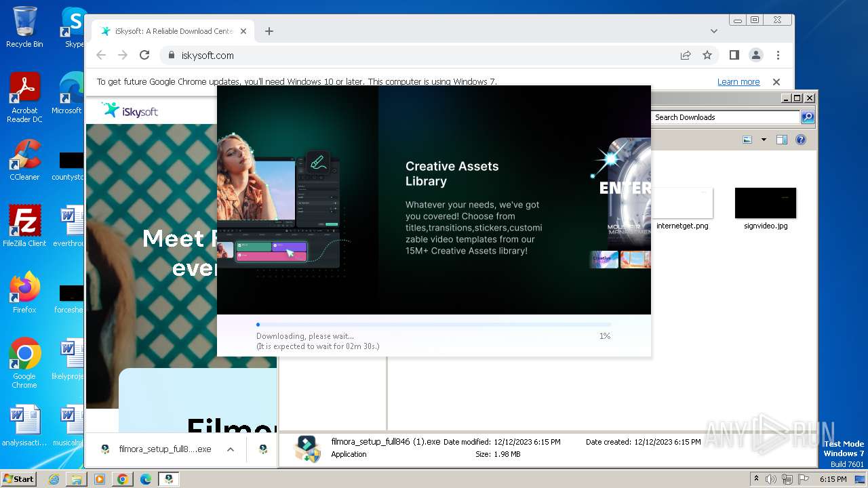
Task: Expand options for filmora_setup download
Action: [231, 449]
